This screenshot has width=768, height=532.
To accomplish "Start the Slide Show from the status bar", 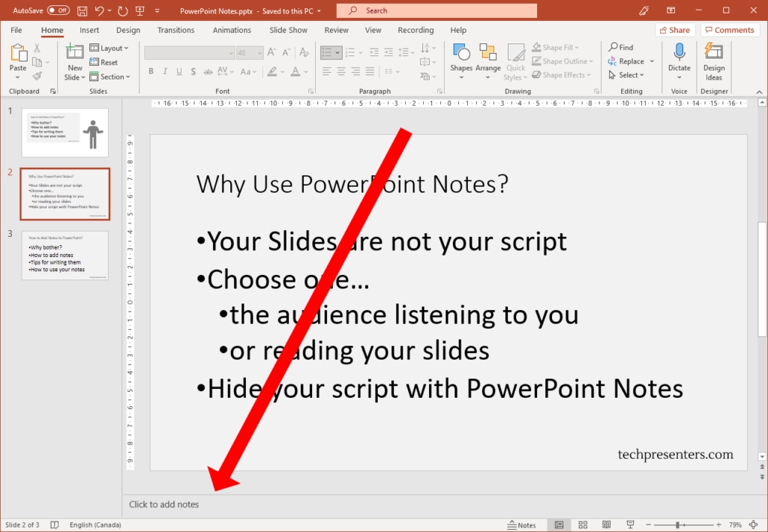I will pyautogui.click(x=630, y=525).
